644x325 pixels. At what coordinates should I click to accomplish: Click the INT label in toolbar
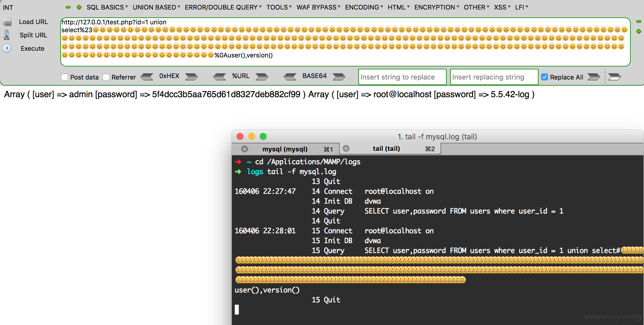click(8, 8)
